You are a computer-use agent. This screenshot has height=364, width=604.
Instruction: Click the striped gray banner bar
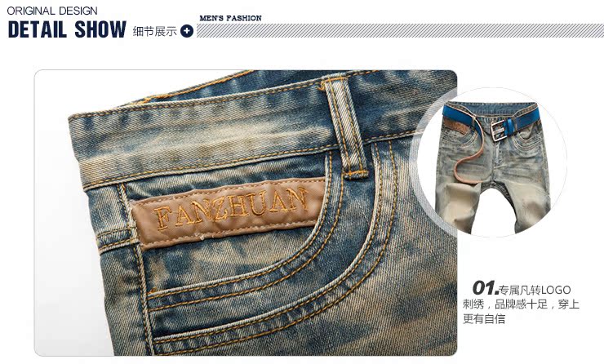click(x=400, y=30)
